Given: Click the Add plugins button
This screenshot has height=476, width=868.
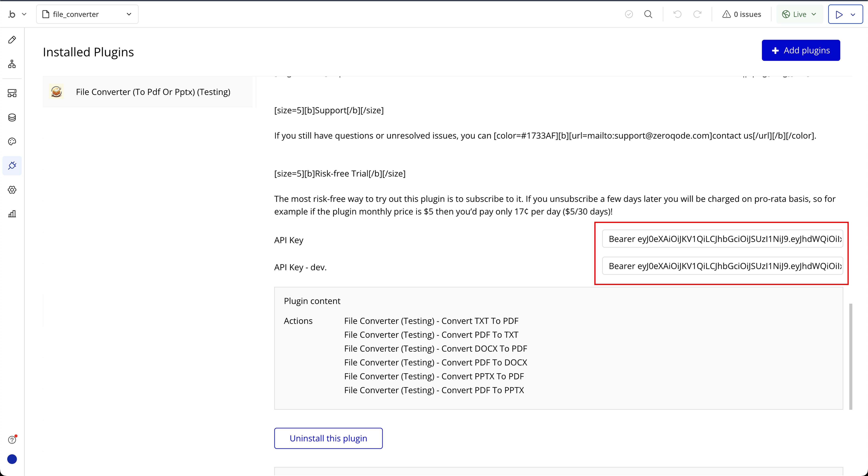Looking at the screenshot, I should click(x=801, y=50).
